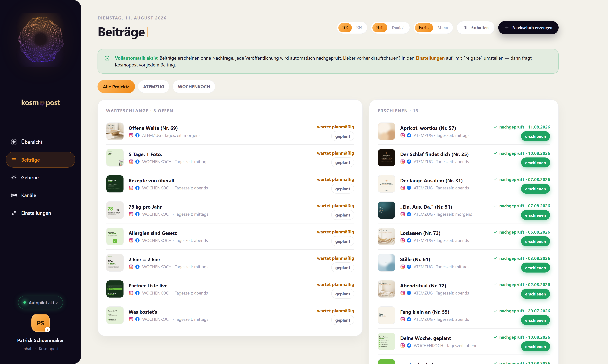Image resolution: width=608 pixels, height=364 pixels.
Task: Open the Übersicht grid icon
Action: pyautogui.click(x=14, y=142)
